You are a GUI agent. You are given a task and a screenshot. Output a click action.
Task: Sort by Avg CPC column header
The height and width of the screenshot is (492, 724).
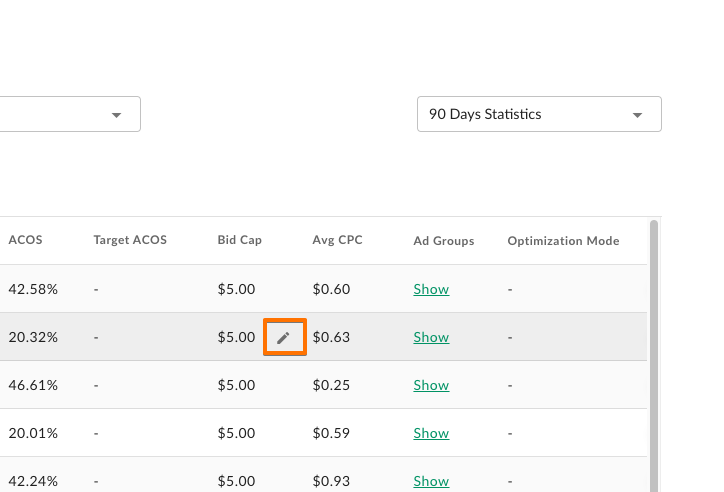pos(338,240)
